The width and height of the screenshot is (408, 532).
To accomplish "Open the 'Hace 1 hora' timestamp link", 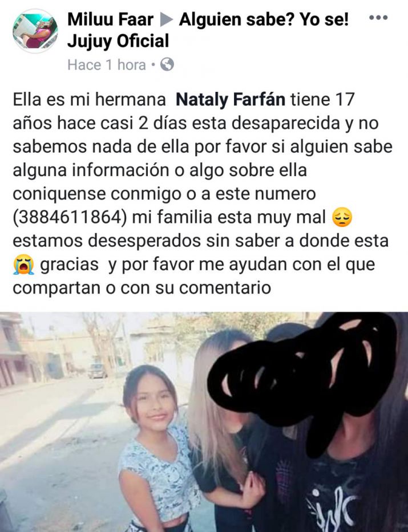I will [x=107, y=64].
